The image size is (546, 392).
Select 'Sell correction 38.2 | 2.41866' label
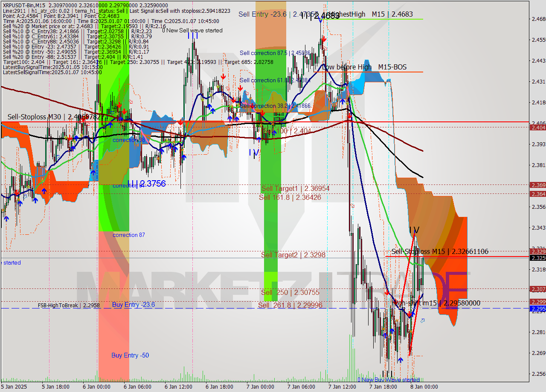[x=275, y=106]
